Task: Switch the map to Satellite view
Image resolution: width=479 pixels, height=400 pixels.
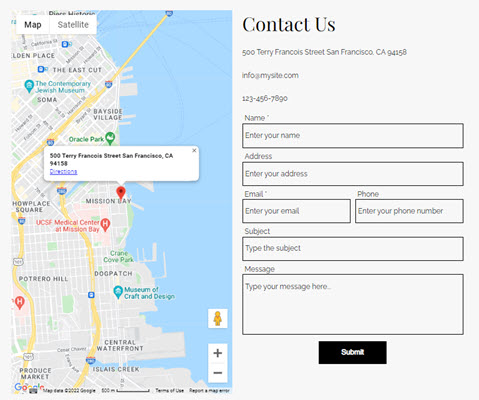Action: pos(73,25)
